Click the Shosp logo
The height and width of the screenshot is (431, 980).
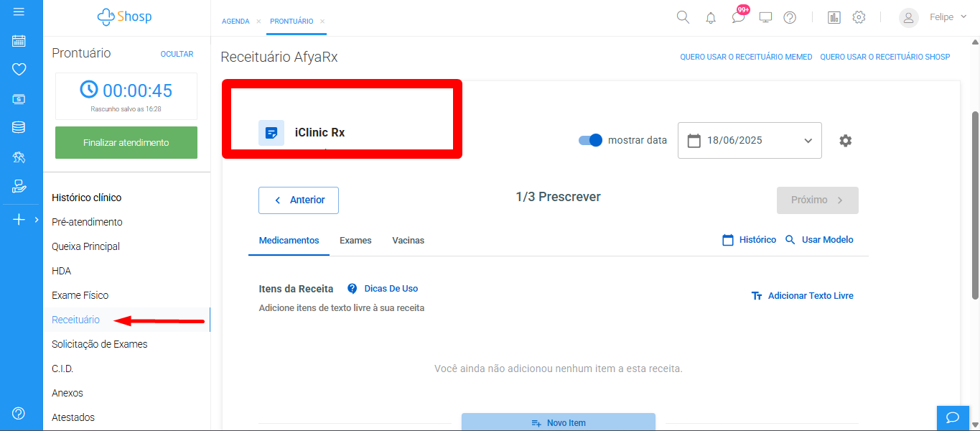tap(125, 16)
